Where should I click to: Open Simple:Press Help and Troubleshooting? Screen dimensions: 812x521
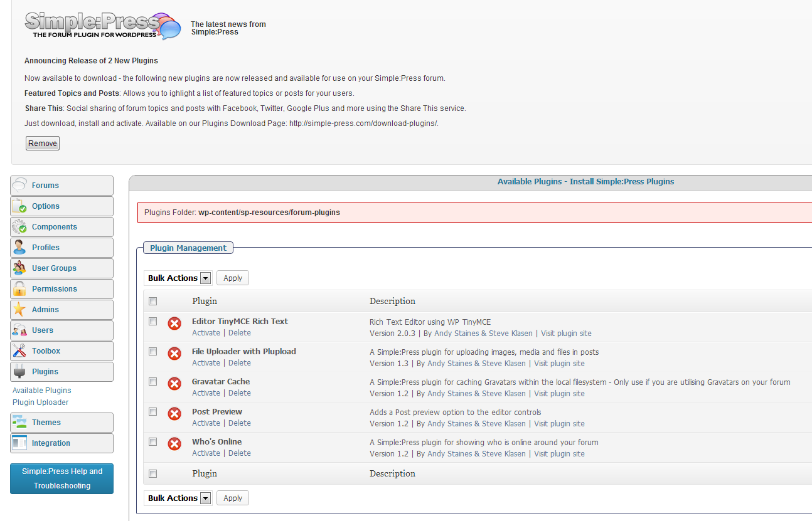61,478
